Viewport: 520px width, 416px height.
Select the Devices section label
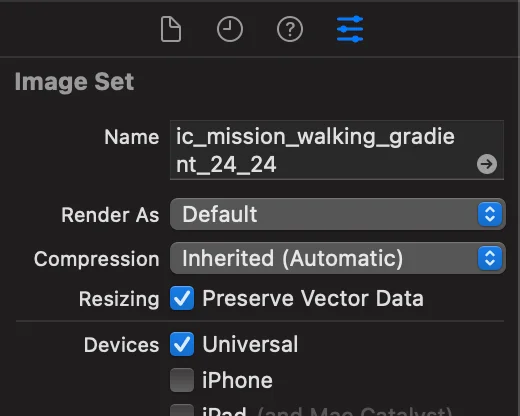pos(121,345)
